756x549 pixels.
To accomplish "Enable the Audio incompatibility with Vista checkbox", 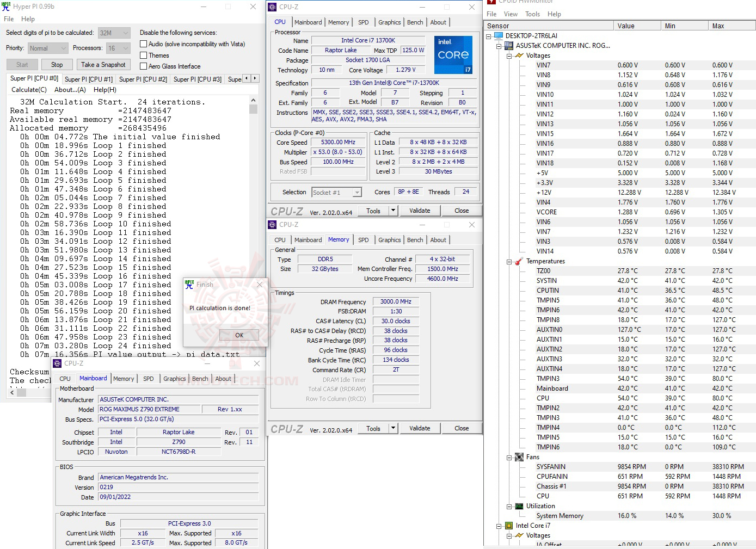I will [x=144, y=44].
